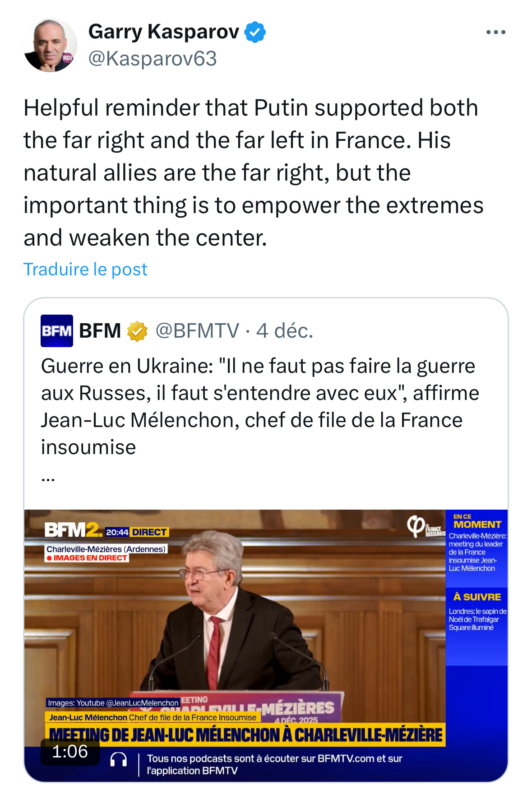This screenshot has height=794, width=532.
Task: Click the BFM logo avatar in quoted post
Action: point(57,331)
